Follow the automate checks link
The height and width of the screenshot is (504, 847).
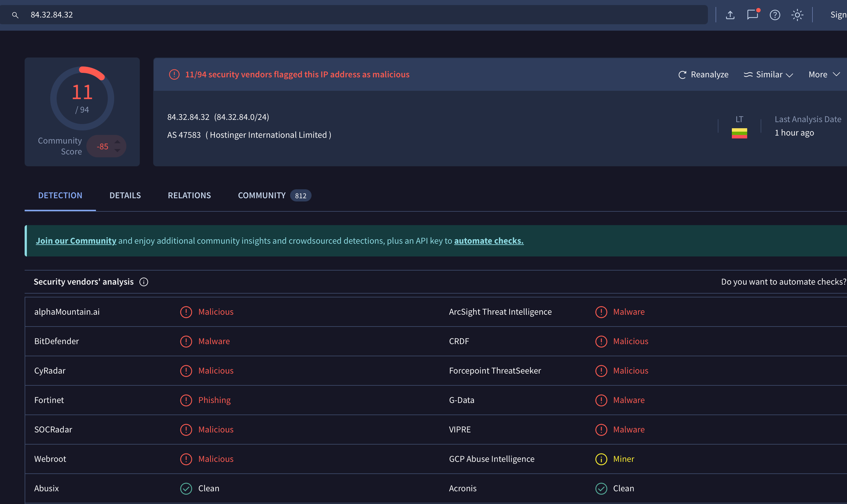click(489, 241)
